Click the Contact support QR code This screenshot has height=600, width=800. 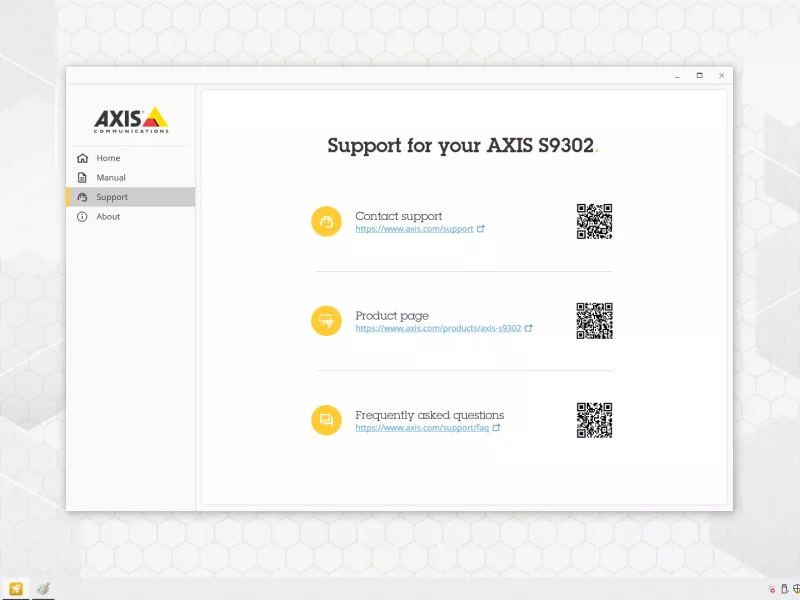coord(594,221)
